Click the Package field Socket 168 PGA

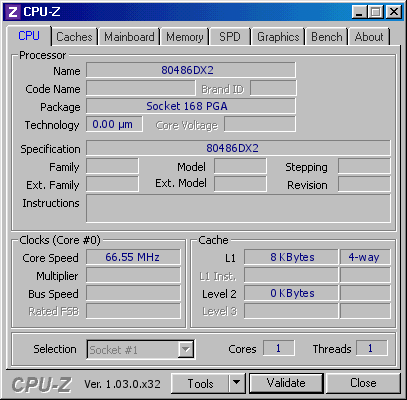191,106
